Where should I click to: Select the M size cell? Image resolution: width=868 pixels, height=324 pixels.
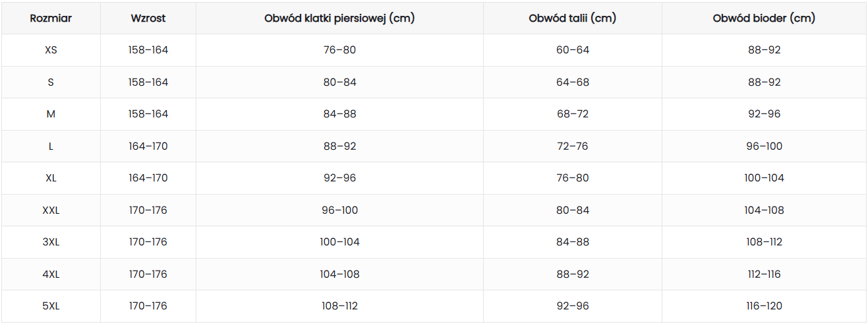(x=51, y=114)
